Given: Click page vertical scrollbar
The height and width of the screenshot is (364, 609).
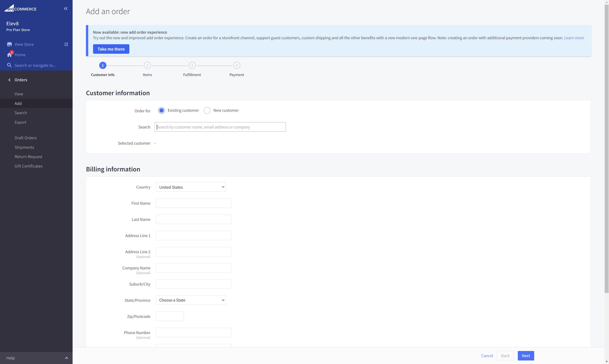Looking at the screenshot, I should (x=607, y=147).
